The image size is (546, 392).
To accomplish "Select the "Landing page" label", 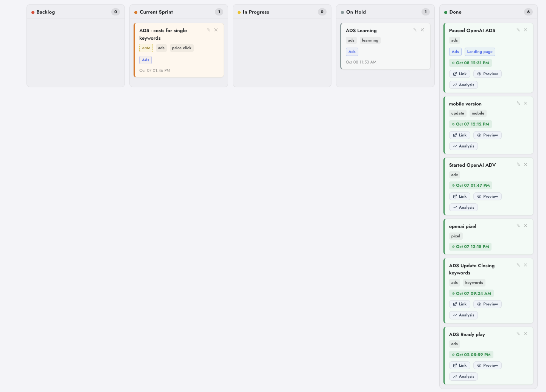I will pos(480,52).
